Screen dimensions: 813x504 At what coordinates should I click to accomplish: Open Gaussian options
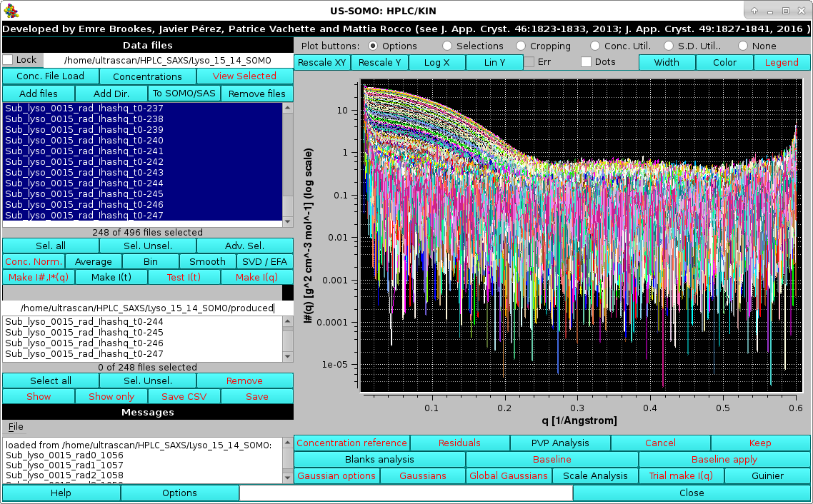coord(336,475)
